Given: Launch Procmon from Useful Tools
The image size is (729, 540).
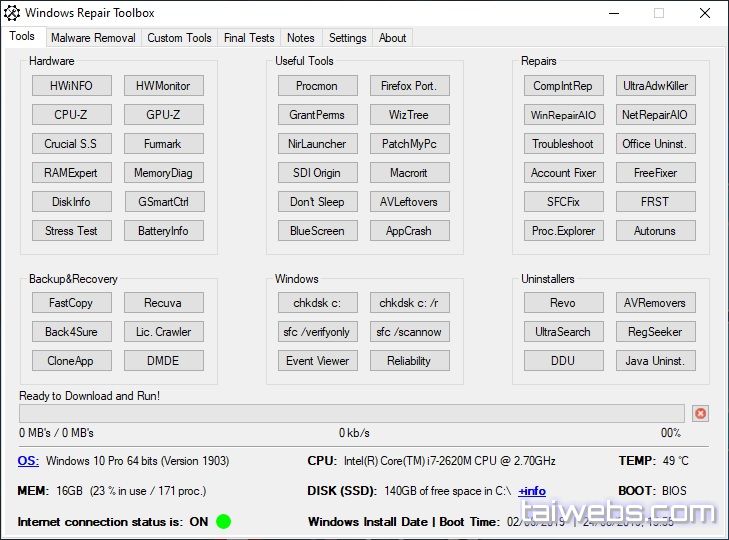Looking at the screenshot, I should [x=317, y=86].
